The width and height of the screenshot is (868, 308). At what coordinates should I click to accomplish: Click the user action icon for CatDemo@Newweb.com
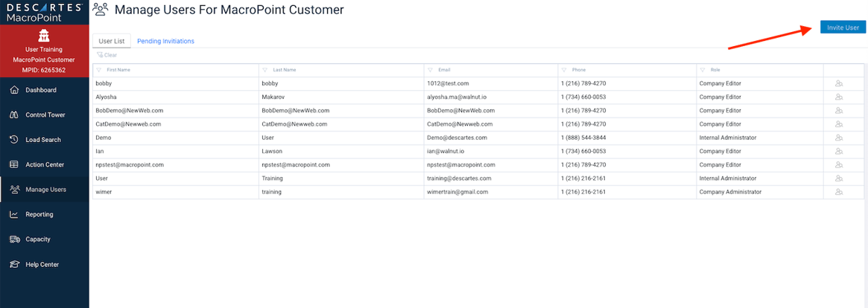pyautogui.click(x=839, y=123)
